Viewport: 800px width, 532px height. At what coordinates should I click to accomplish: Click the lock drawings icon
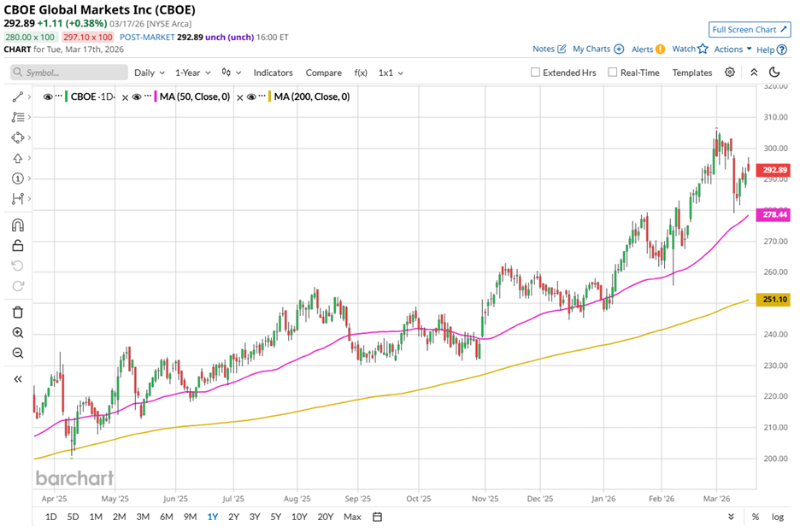point(18,246)
